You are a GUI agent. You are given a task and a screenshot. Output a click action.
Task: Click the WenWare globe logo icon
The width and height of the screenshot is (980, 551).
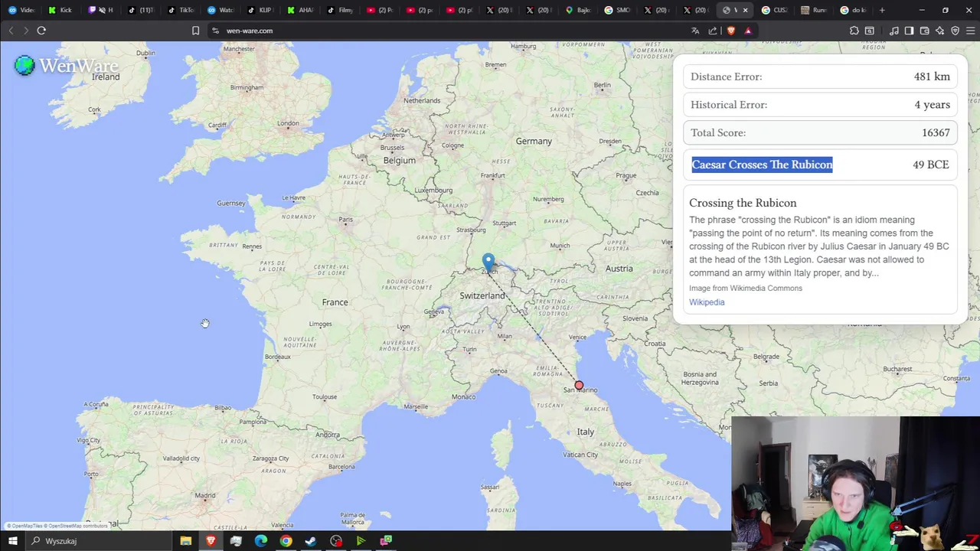click(x=24, y=66)
